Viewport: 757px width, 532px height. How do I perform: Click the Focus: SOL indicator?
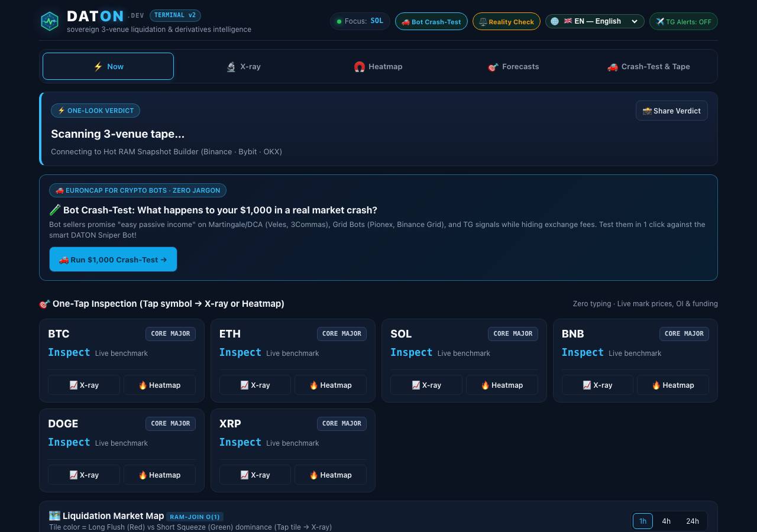[360, 21]
